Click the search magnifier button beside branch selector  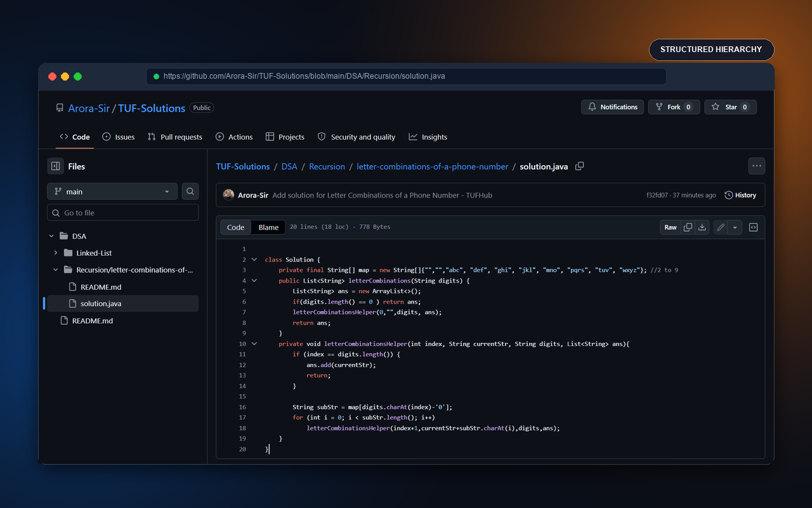[190, 191]
